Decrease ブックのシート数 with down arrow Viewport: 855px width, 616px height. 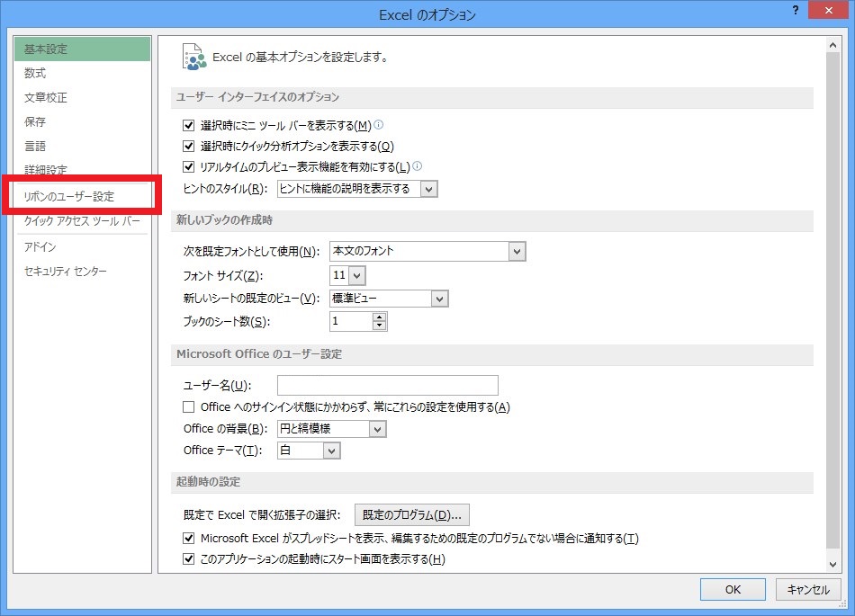pos(380,326)
